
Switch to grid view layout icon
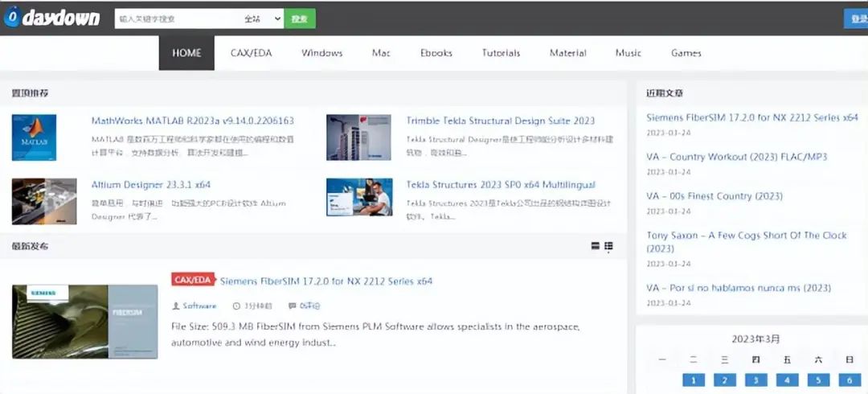coord(608,246)
